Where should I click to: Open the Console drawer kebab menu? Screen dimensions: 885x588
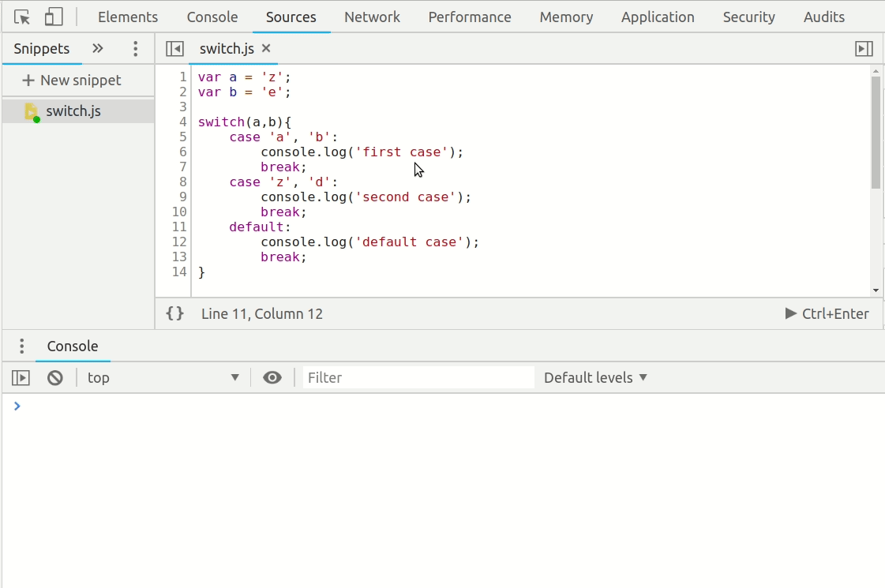pos(21,346)
